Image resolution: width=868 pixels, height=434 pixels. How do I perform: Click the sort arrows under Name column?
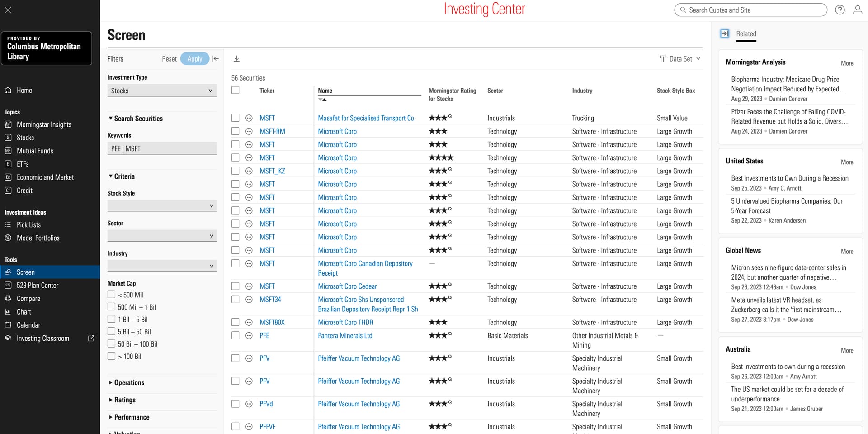click(x=322, y=100)
